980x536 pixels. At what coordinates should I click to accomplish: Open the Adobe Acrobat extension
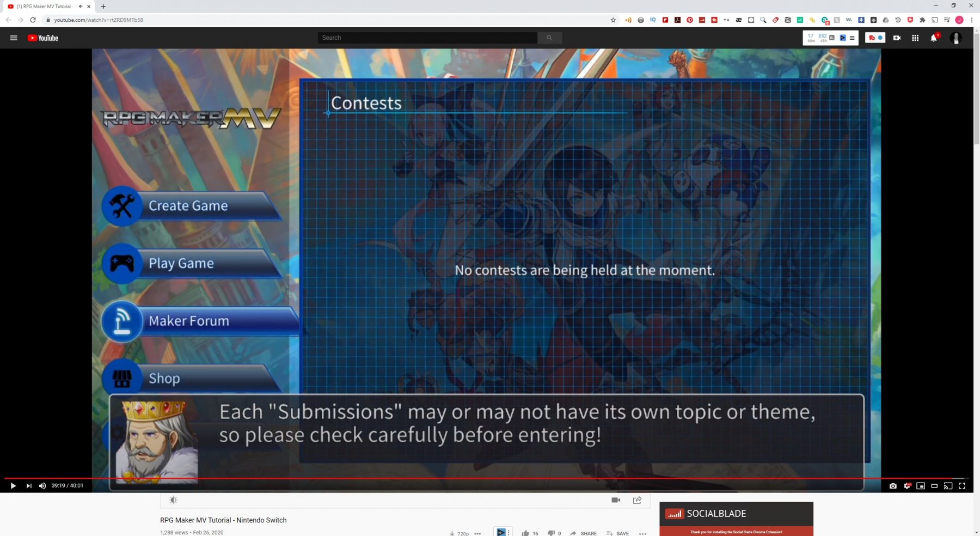677,20
